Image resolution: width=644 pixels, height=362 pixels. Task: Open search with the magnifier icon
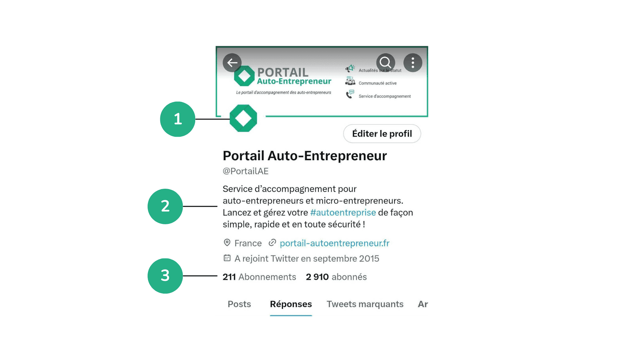tap(385, 63)
